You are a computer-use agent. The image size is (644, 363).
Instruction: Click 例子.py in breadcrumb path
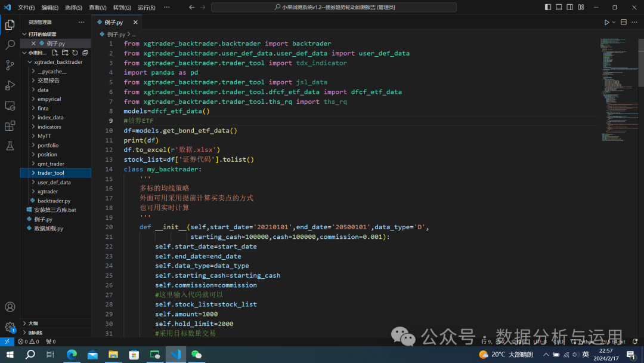click(116, 35)
